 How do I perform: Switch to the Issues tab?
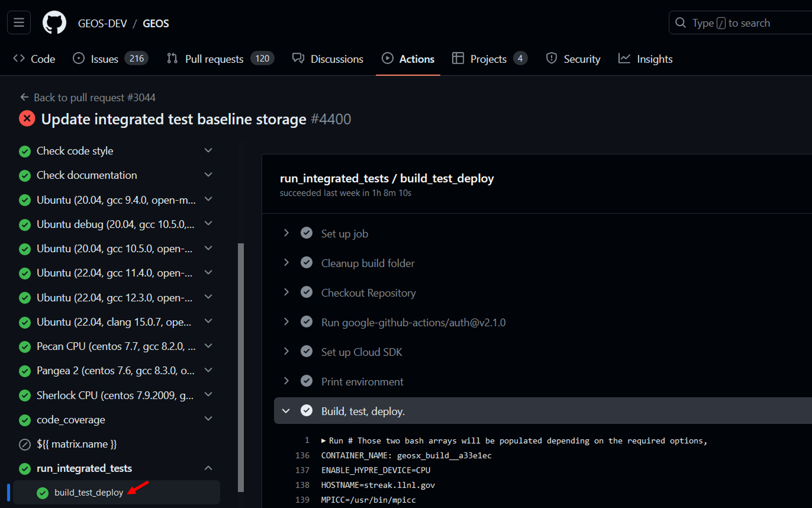[104, 59]
